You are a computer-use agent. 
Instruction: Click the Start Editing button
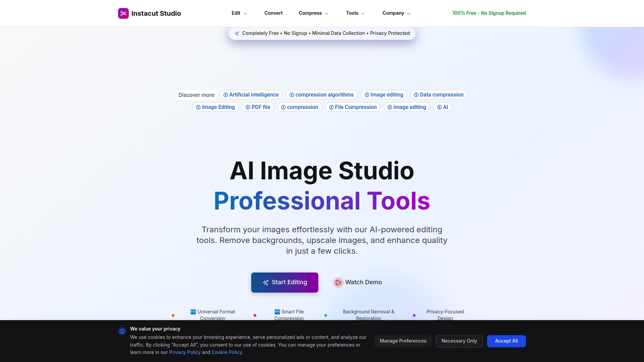284,282
